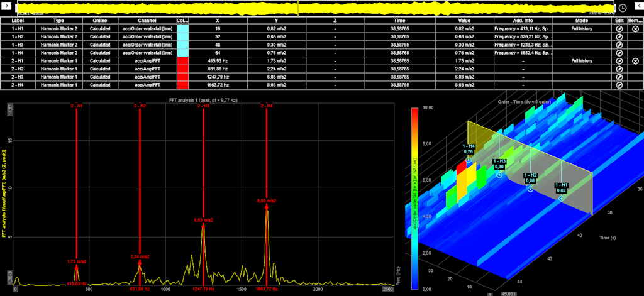Click the acc/AmplFFT channel cell for 2 - H3
Image resolution: width=644 pixels, height=296 pixels.
(147, 77)
